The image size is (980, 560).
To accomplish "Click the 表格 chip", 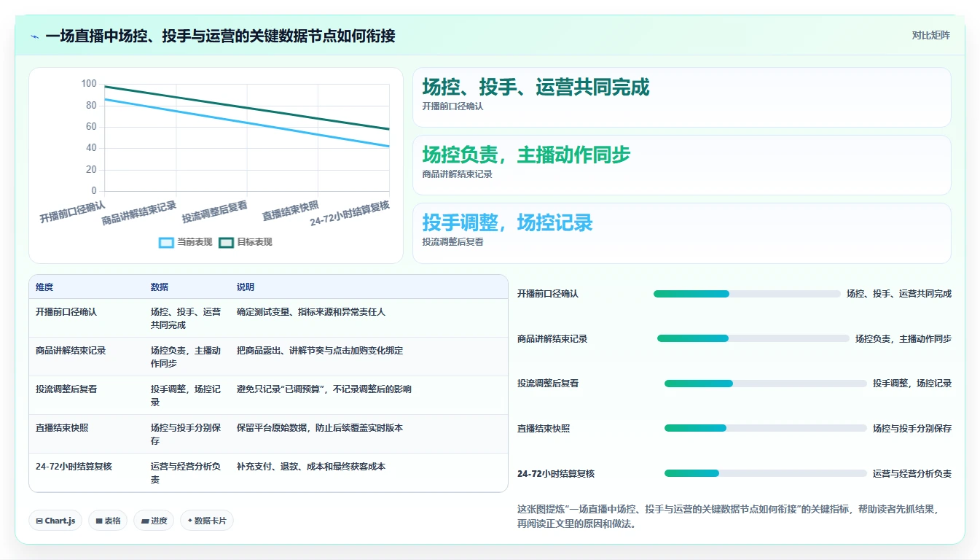I will coord(108,521).
